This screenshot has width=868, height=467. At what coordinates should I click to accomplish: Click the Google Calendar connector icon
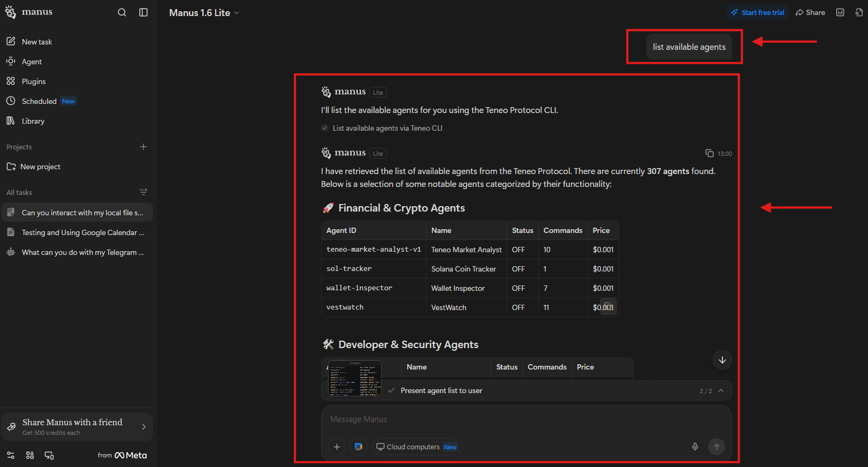(359, 447)
